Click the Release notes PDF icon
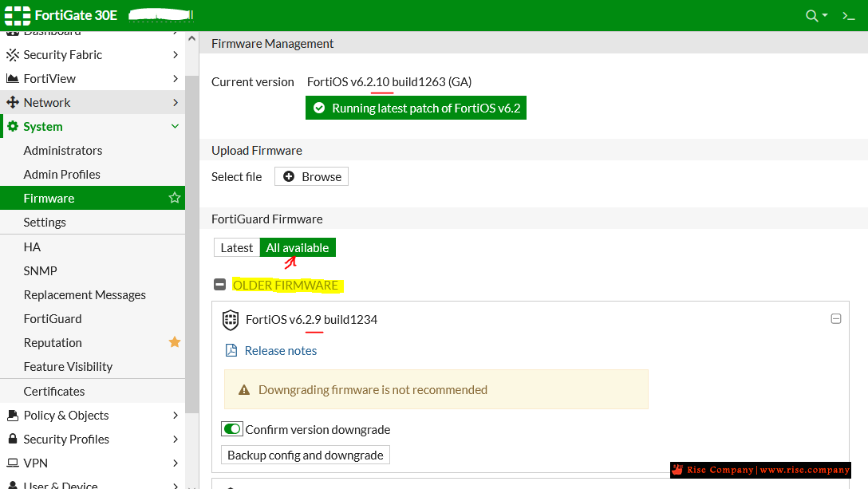 click(231, 350)
